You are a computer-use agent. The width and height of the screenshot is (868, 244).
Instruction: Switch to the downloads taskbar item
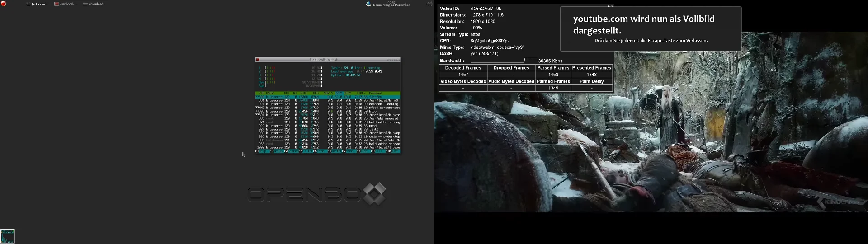coord(94,4)
